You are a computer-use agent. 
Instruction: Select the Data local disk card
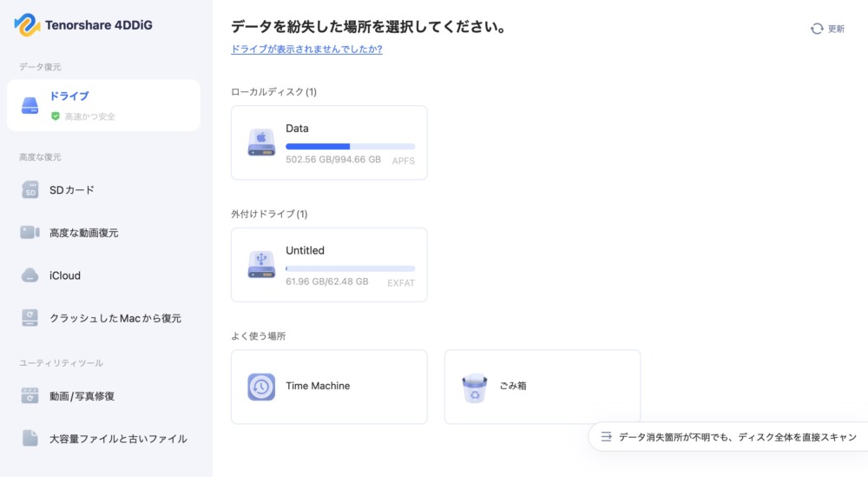[x=329, y=142]
